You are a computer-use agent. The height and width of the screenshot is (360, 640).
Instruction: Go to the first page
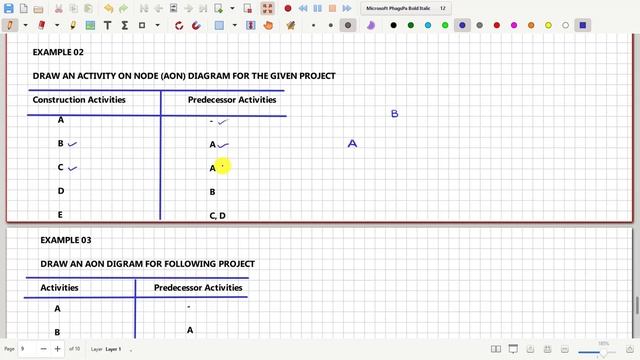(144, 8)
